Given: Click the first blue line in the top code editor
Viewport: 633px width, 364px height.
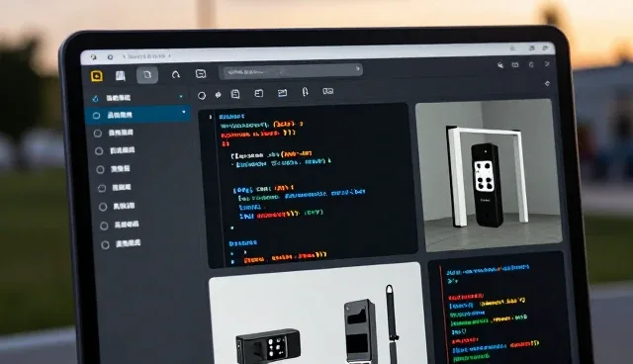Looking at the screenshot, I should point(231,116).
